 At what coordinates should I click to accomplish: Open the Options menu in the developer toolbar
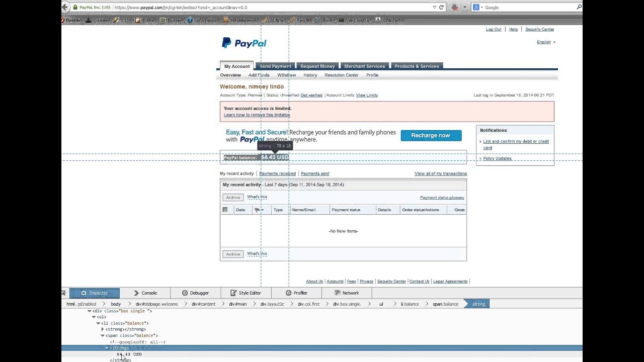tap(387, 20)
